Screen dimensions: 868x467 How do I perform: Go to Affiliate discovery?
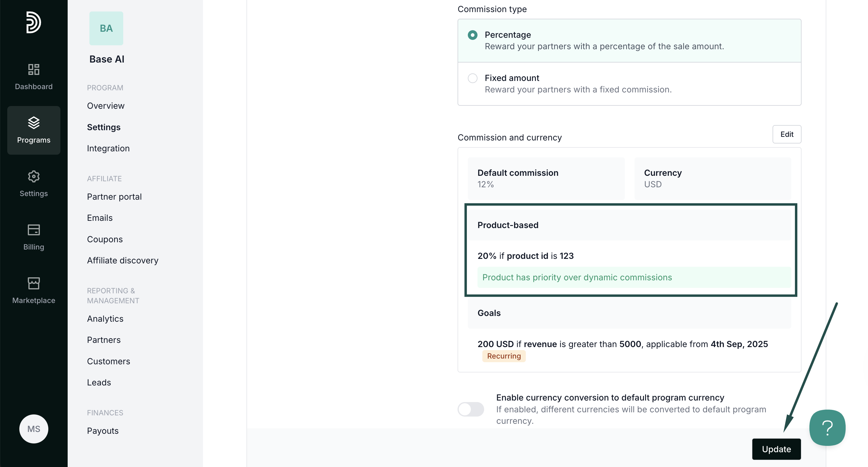point(123,260)
